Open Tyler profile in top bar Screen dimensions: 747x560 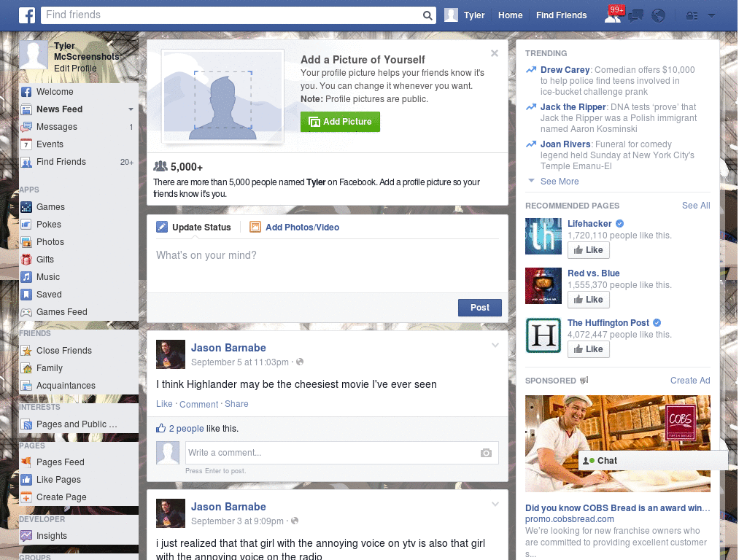(465, 15)
